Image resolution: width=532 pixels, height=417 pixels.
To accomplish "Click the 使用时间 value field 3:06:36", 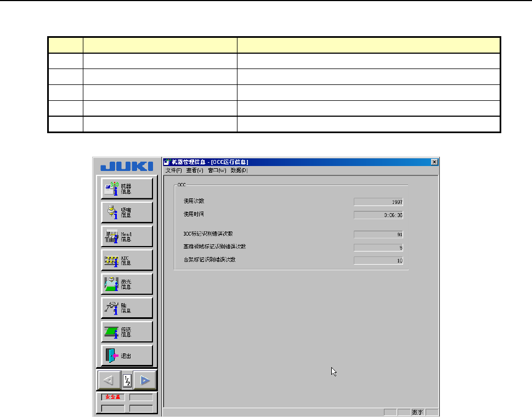I will [378, 215].
